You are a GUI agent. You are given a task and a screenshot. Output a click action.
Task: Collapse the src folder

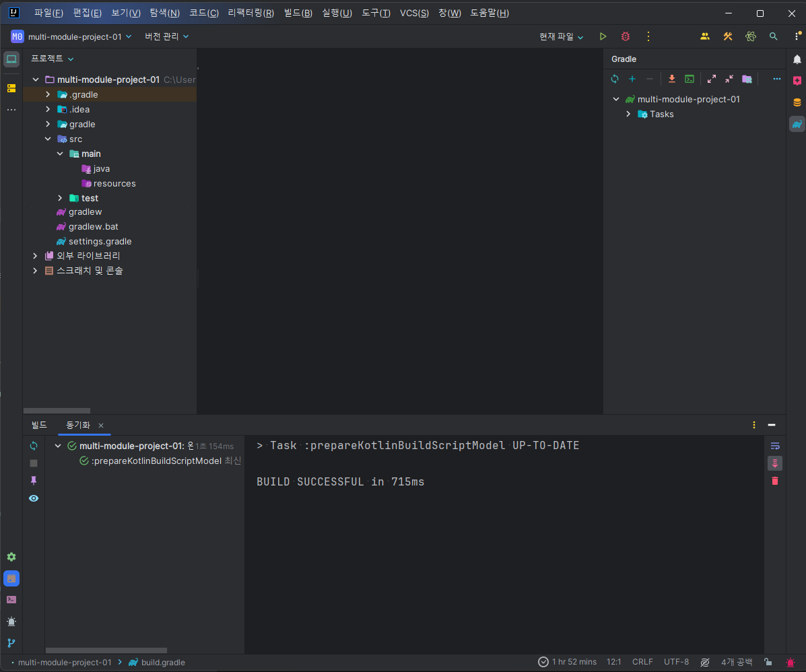coord(48,139)
